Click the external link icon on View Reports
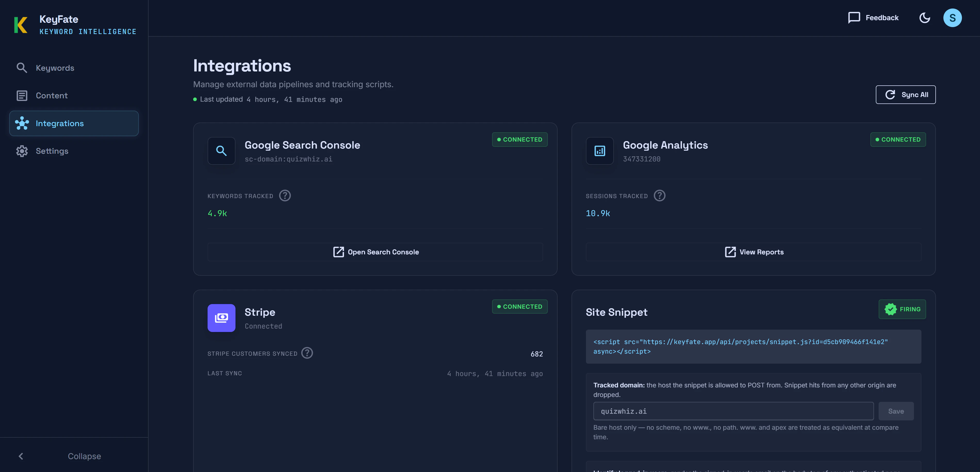980x472 pixels. pyautogui.click(x=730, y=252)
